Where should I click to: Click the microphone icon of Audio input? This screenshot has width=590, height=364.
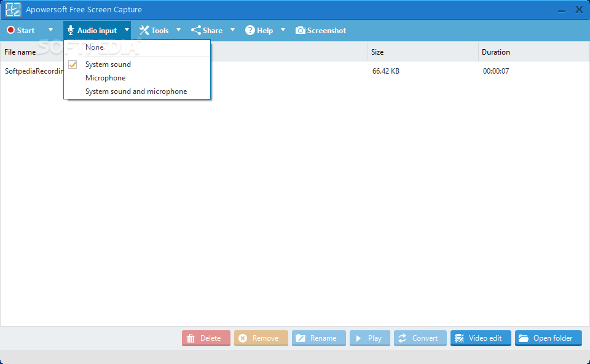click(x=70, y=30)
